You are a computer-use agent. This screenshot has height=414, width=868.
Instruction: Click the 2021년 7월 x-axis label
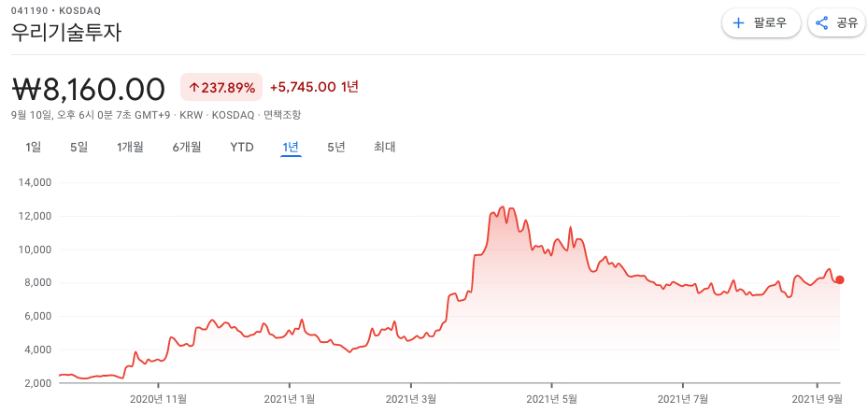tap(683, 398)
